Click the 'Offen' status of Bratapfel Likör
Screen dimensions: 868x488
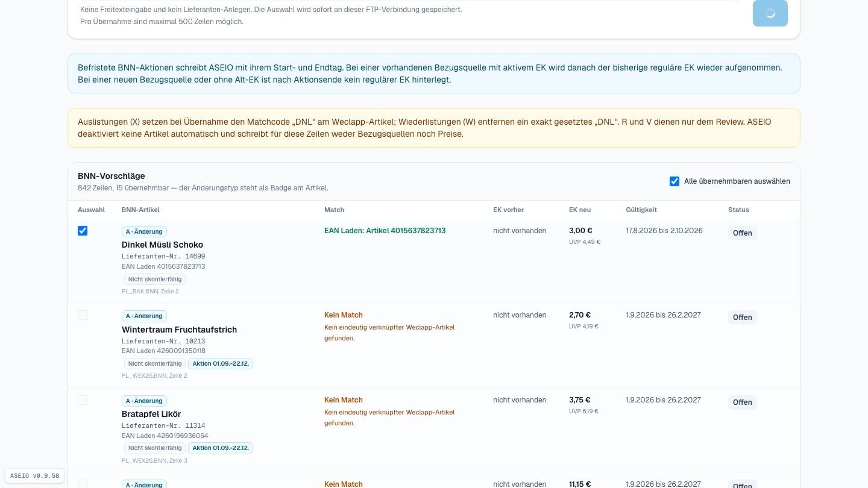point(743,402)
